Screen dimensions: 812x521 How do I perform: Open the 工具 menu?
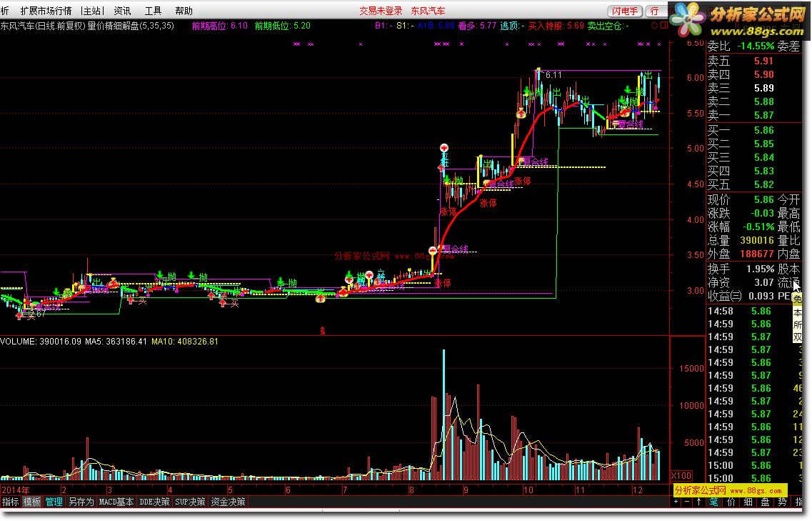(154, 11)
